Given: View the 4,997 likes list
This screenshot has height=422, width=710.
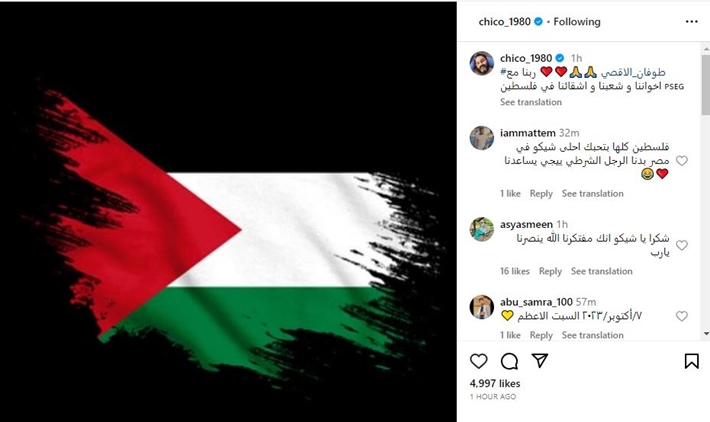Looking at the screenshot, I should coord(495,384).
